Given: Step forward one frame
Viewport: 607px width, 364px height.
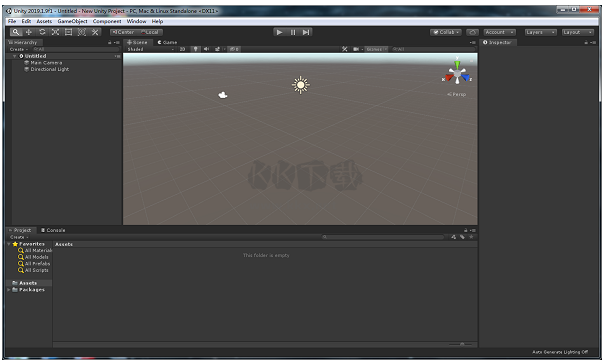Looking at the screenshot, I should [x=306, y=32].
